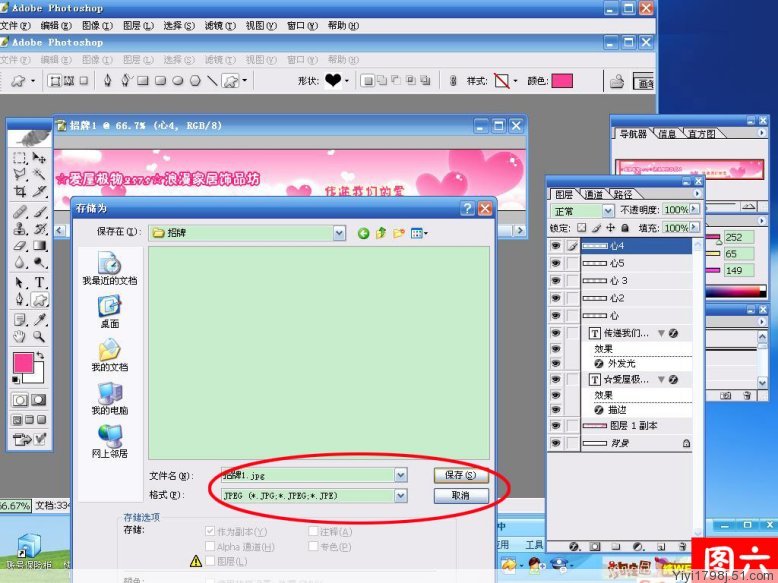Screen dimensions: 778x583
Task: Select the Eyedropper tool
Action: pyautogui.click(x=39, y=320)
